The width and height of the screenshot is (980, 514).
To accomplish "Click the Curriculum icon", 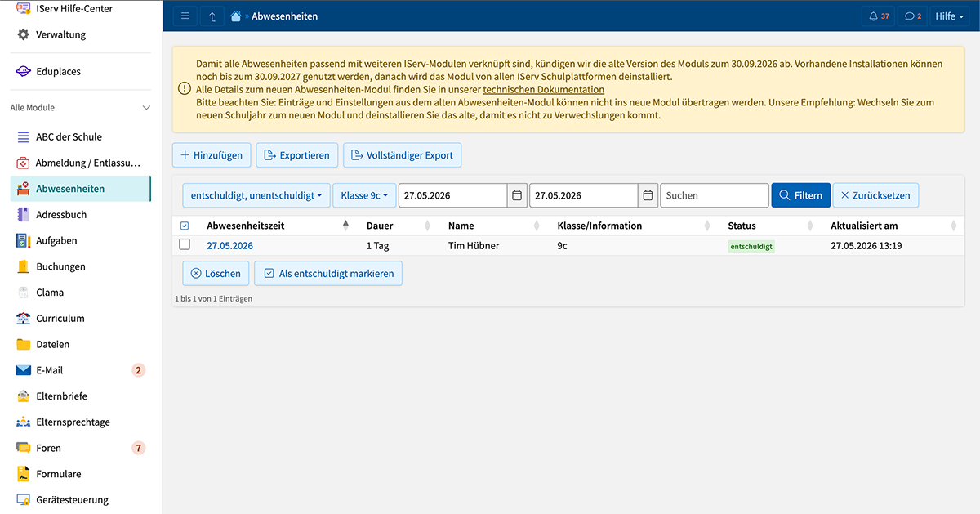I will coord(23,319).
